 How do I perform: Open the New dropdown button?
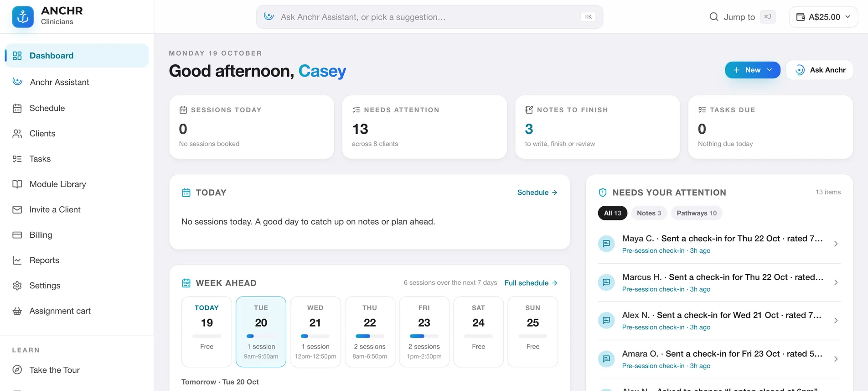point(753,70)
